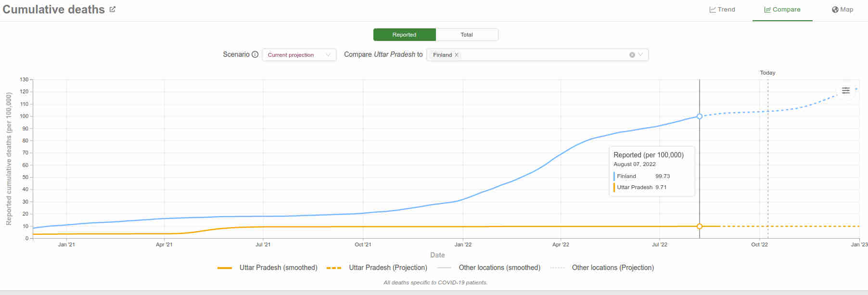The width and height of the screenshot is (868, 295).
Task: Click the Jan '21 x-axis label
Action: [x=66, y=244]
